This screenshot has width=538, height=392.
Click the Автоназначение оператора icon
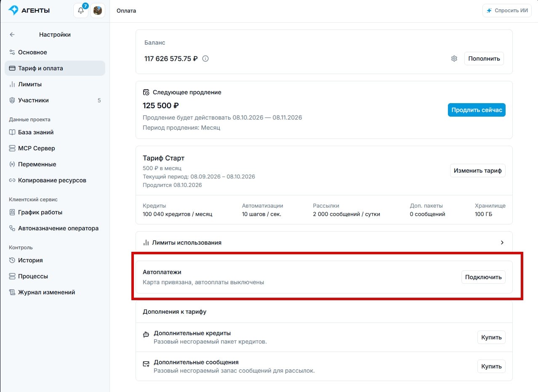point(12,228)
